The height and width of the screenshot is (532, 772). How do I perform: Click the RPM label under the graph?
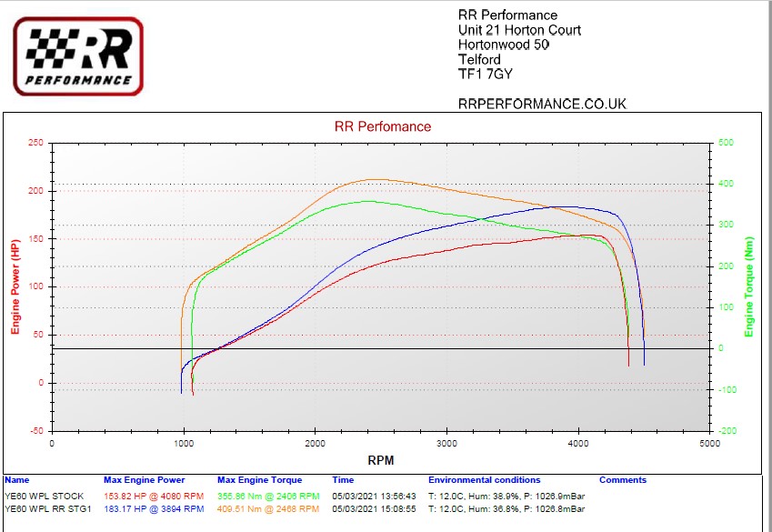pos(381,460)
